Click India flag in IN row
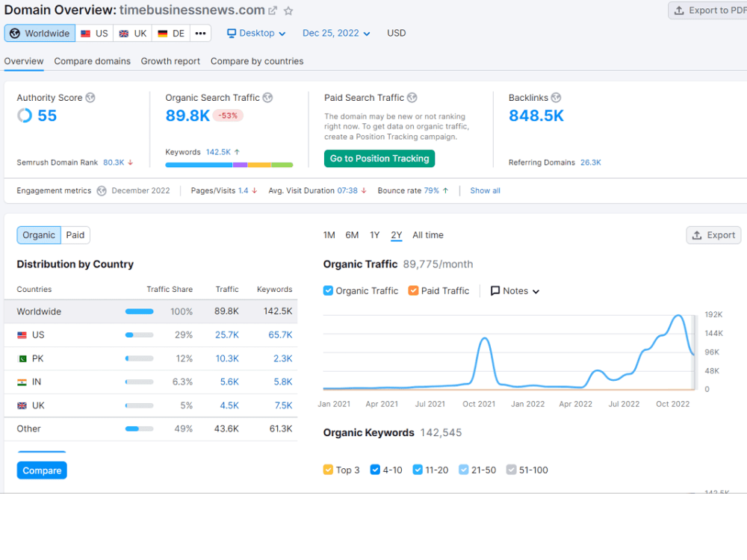The width and height of the screenshot is (747, 560). [x=22, y=382]
